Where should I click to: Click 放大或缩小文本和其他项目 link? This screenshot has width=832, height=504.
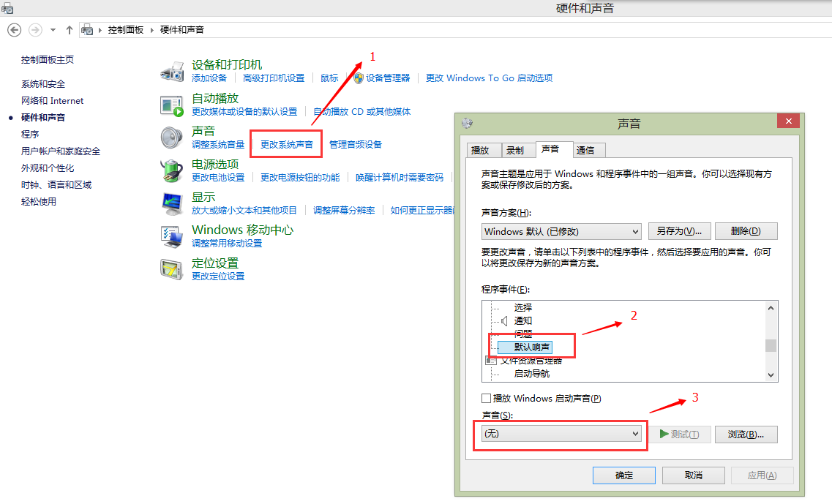(x=244, y=210)
